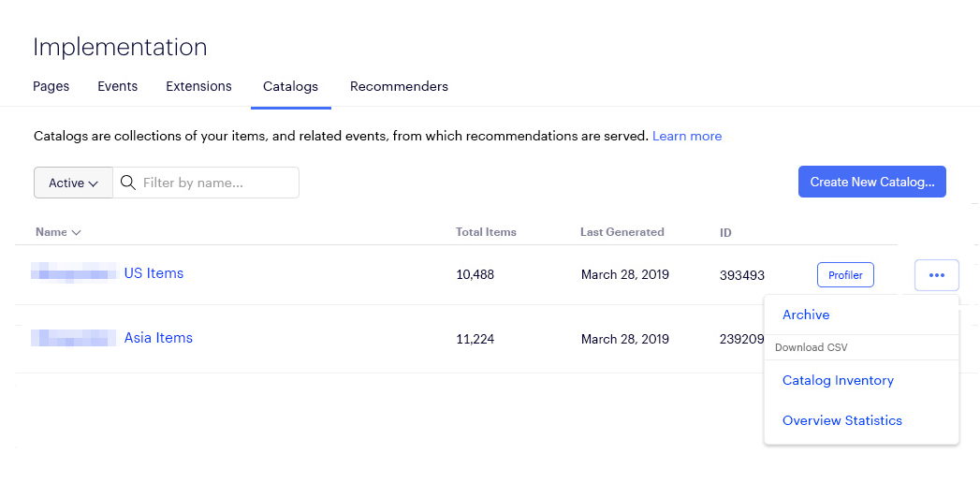Switch to the Pages tab
This screenshot has height=498, width=980.
[51, 86]
